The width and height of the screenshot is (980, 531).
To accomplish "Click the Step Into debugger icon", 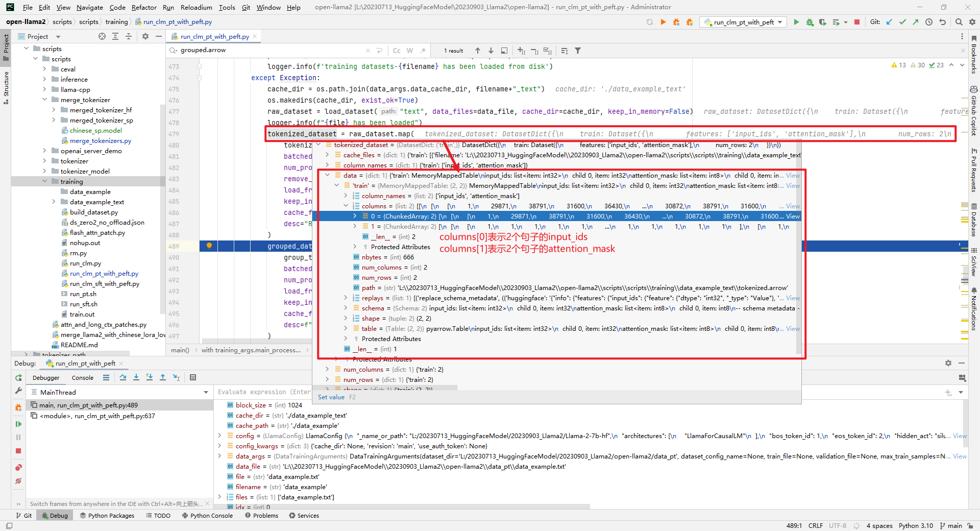I will tap(136, 377).
